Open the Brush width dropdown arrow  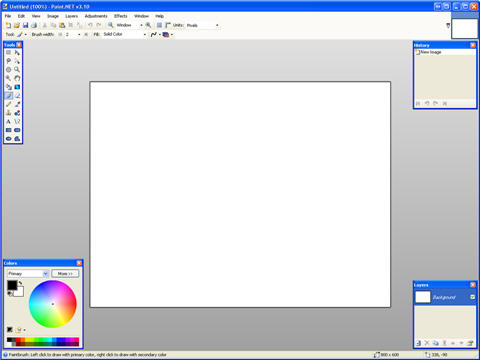79,34
